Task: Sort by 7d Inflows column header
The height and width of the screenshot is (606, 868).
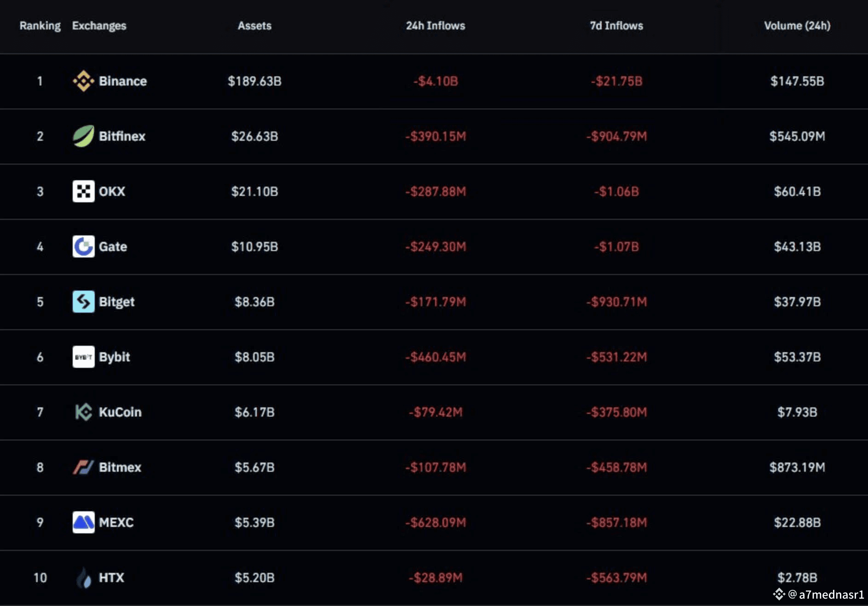Action: pyautogui.click(x=616, y=26)
